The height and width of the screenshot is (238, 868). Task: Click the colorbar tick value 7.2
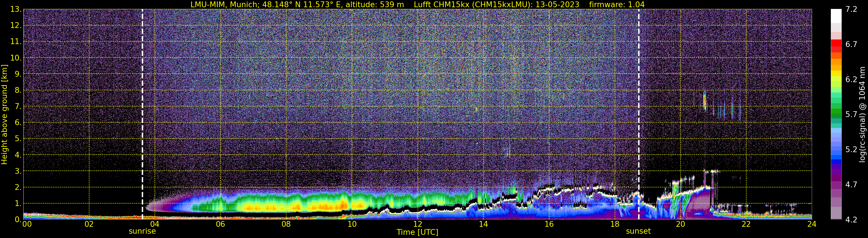tap(851, 10)
